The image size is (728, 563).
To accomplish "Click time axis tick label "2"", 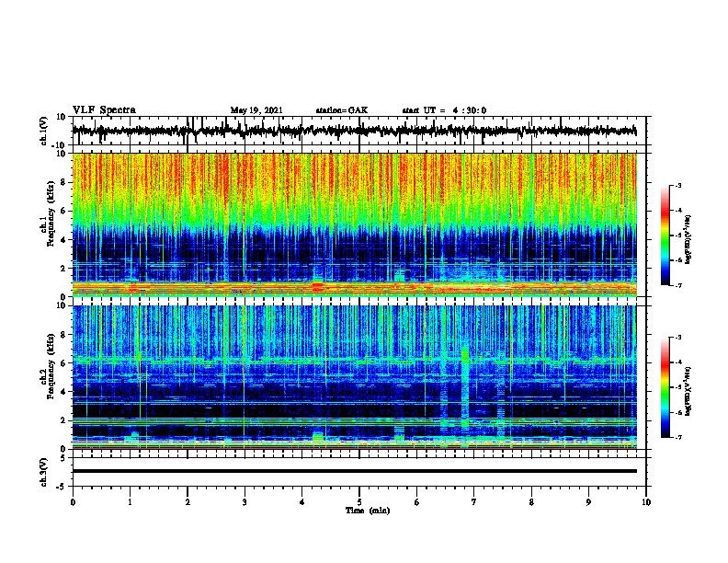I will (188, 502).
